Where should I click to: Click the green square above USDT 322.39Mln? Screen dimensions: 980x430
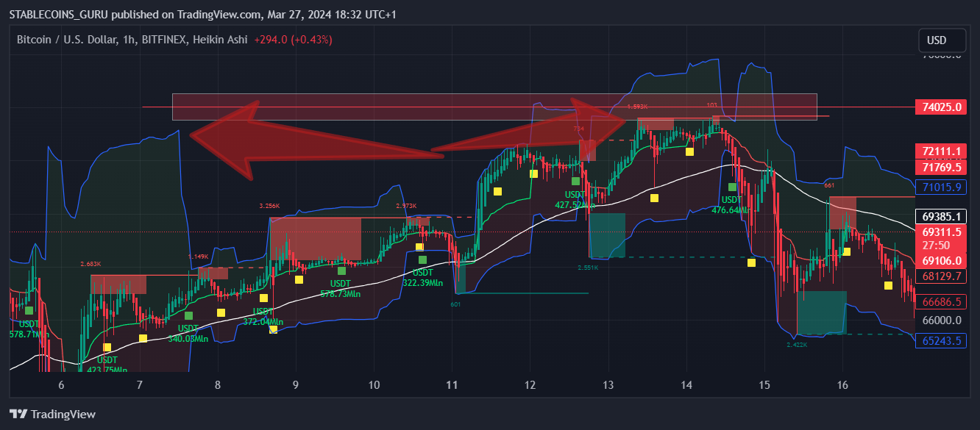(x=423, y=259)
